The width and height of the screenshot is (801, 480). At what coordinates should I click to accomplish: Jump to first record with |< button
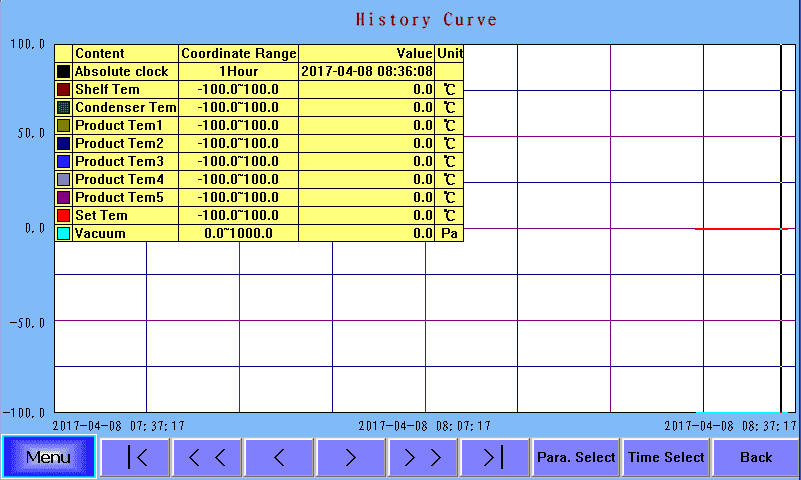click(136, 457)
